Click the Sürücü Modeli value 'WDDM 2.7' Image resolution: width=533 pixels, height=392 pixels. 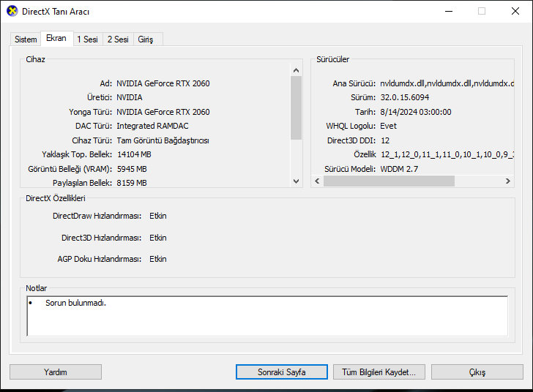(x=399, y=169)
